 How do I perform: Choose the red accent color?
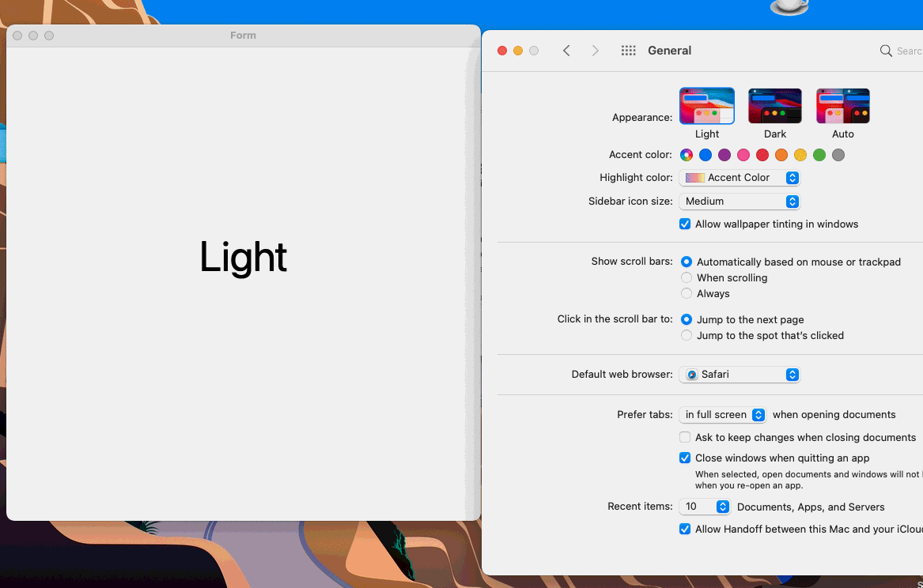[x=762, y=155]
